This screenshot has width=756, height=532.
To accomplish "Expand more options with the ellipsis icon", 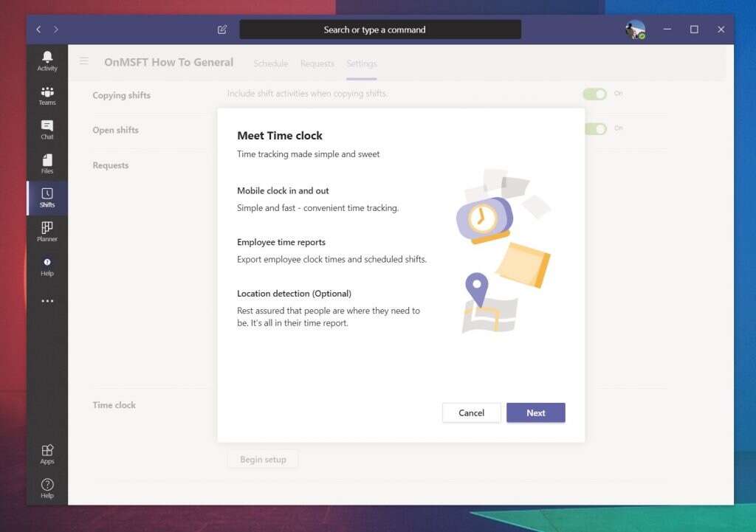I will [47, 300].
